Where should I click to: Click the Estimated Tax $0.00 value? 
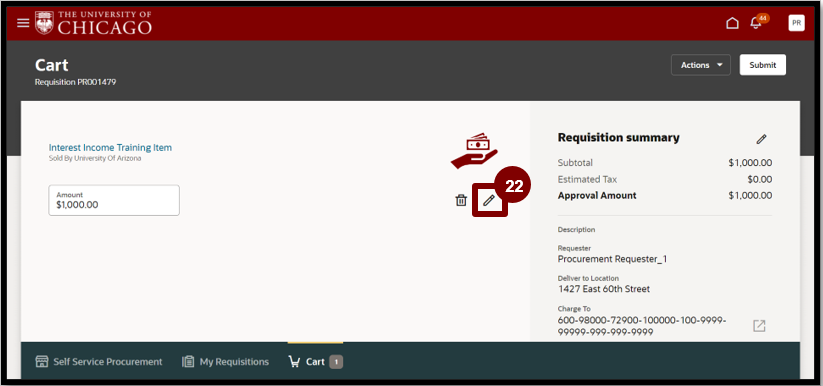(x=759, y=179)
